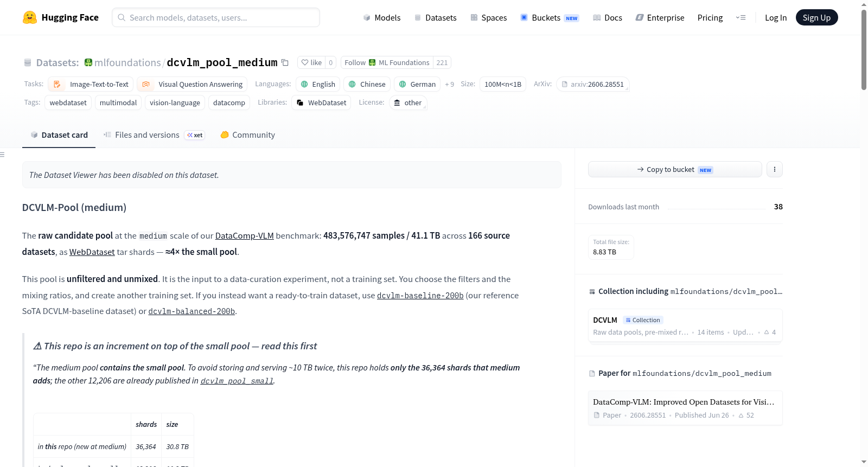868x467 pixels.
Task: Follow the WebDataset link in the description
Action: (x=92, y=252)
